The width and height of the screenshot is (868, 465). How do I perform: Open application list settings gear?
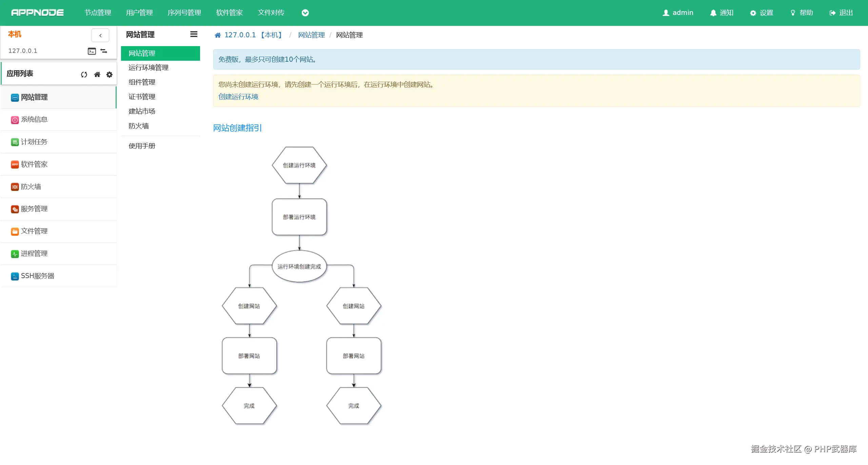109,74
